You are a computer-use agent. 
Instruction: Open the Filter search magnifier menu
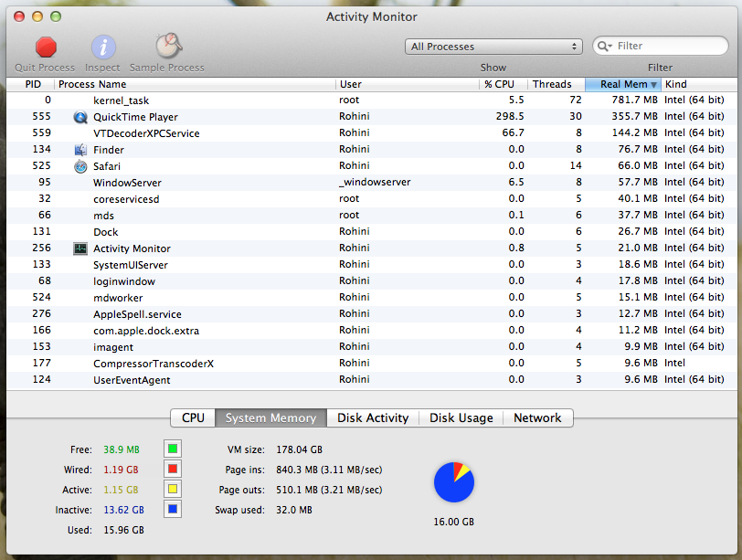coord(604,46)
